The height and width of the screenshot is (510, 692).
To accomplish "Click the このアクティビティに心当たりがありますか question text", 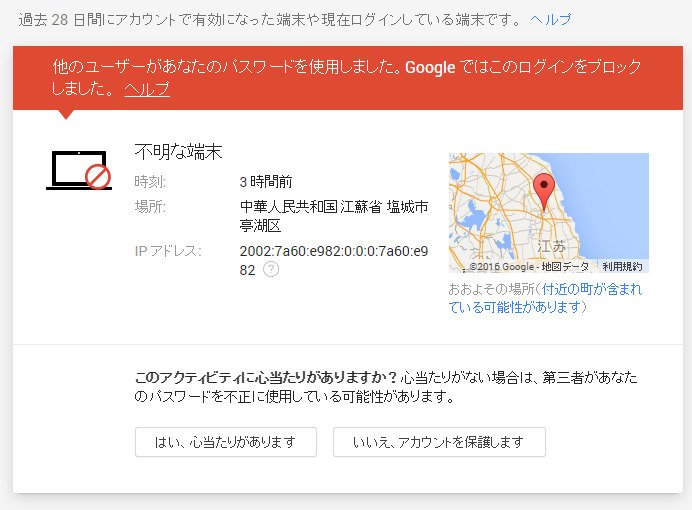I will coord(266,378).
